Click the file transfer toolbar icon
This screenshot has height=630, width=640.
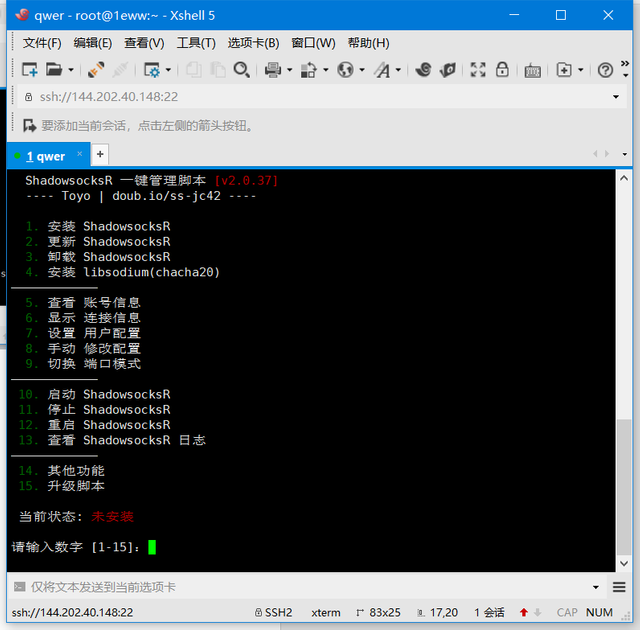[x=309, y=70]
